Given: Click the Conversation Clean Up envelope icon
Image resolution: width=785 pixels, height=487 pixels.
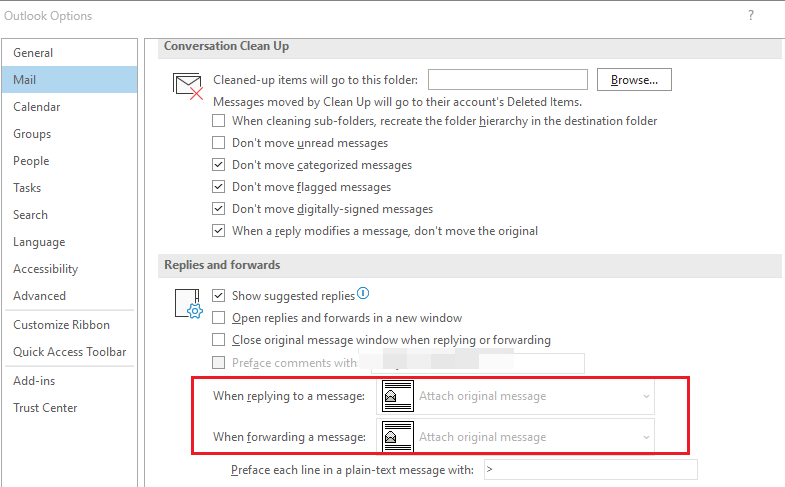Looking at the screenshot, I should pyautogui.click(x=188, y=86).
